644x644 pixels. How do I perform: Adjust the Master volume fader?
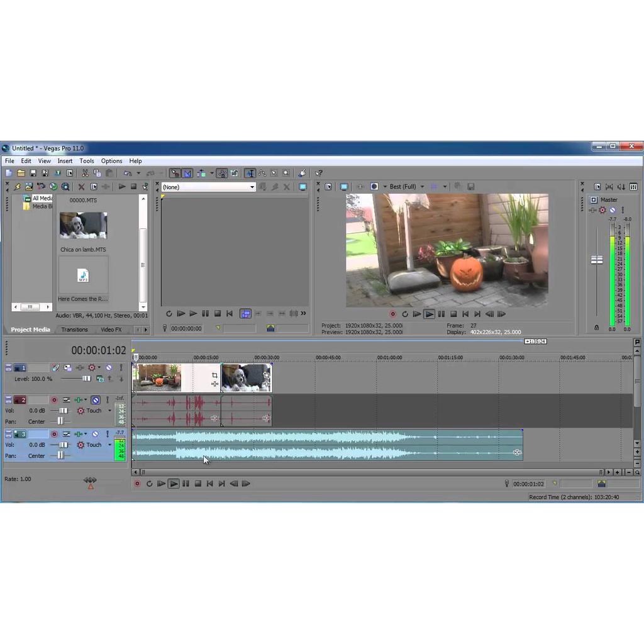(x=597, y=260)
